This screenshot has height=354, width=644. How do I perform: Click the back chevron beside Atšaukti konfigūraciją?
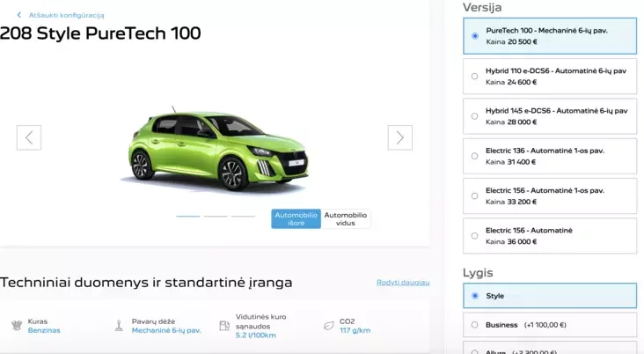[19, 15]
